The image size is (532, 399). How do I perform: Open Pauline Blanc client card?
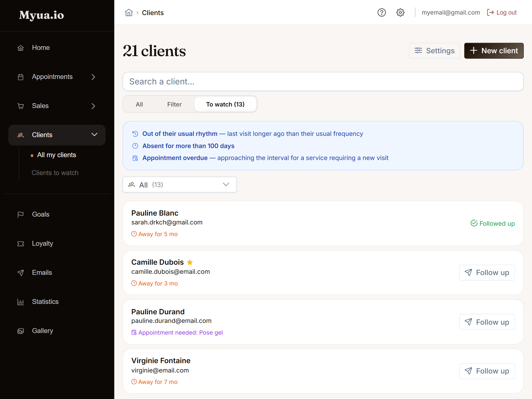pyautogui.click(x=323, y=223)
